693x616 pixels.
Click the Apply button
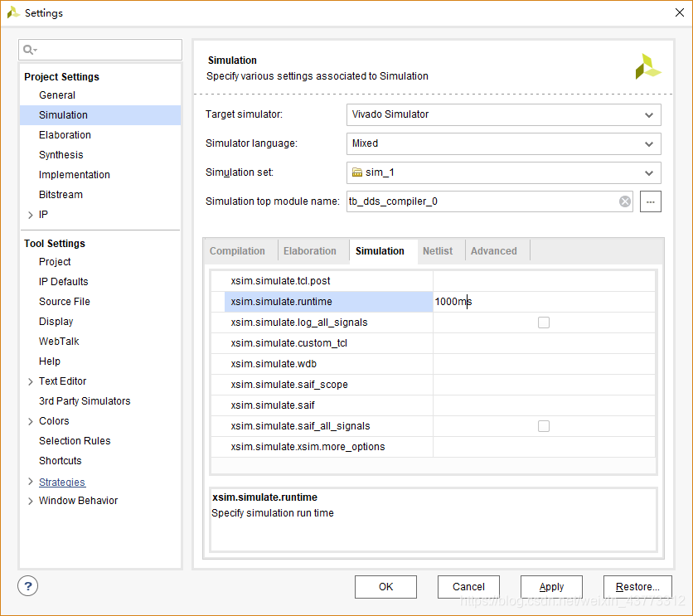pyautogui.click(x=551, y=587)
